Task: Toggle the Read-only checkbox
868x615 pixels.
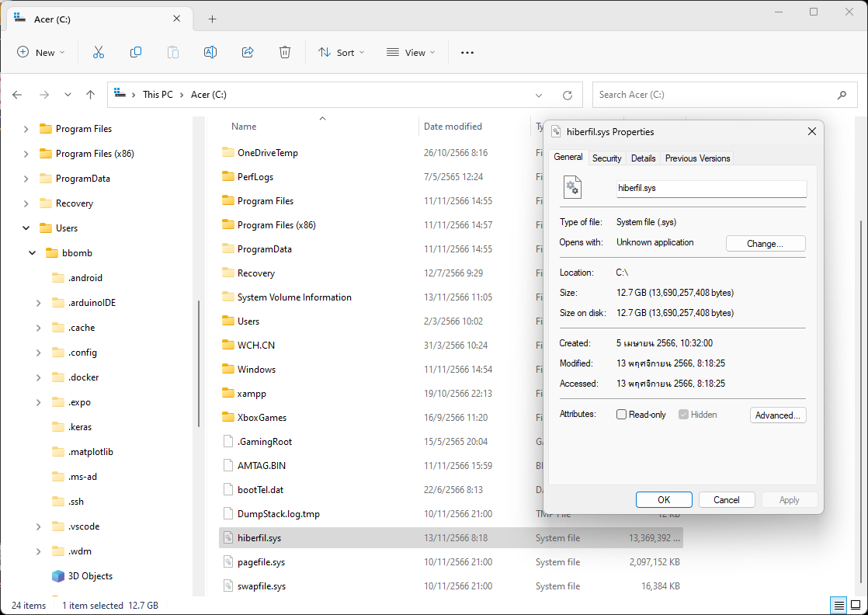Action: coord(621,415)
